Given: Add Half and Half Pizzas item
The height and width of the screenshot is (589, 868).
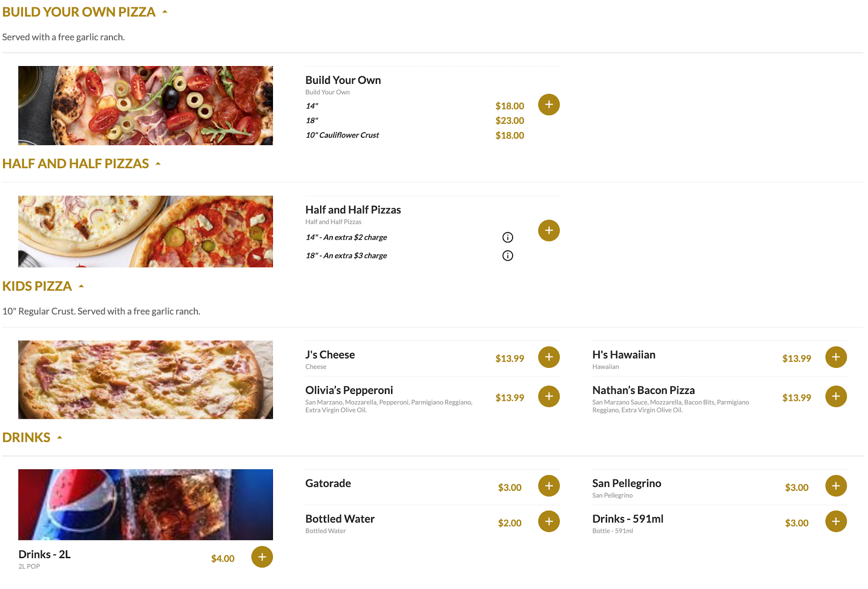Looking at the screenshot, I should pos(549,230).
